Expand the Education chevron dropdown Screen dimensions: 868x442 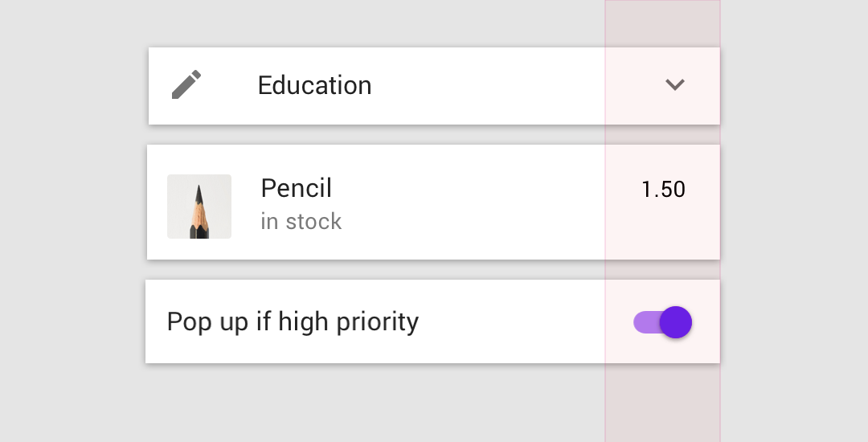coord(675,84)
